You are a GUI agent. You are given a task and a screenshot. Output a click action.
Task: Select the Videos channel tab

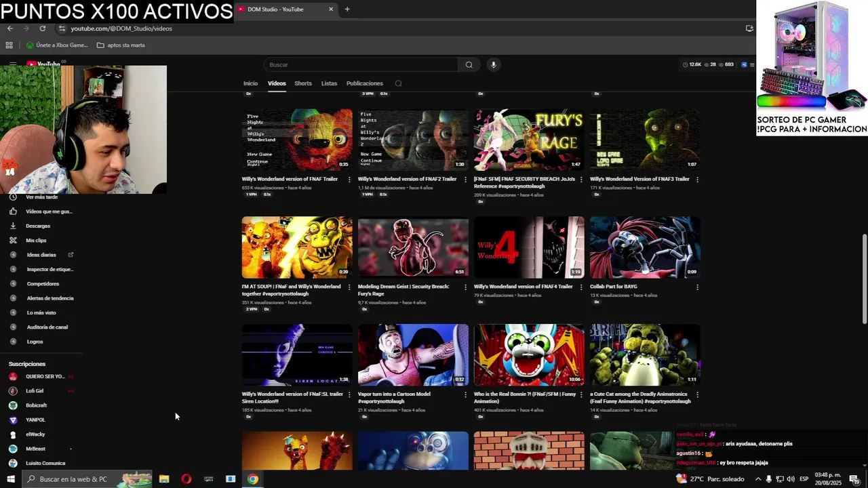click(x=277, y=83)
